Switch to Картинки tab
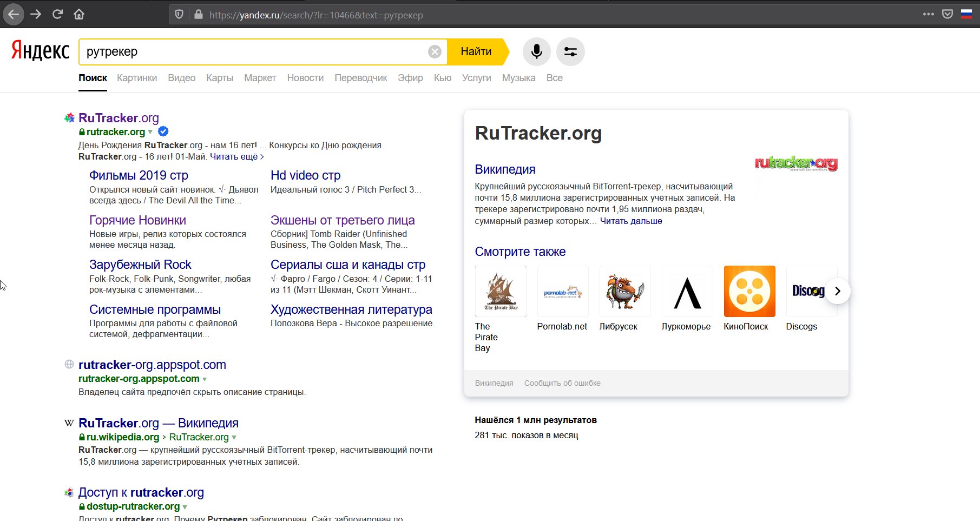Viewport: 980px width, 521px height. [x=137, y=78]
